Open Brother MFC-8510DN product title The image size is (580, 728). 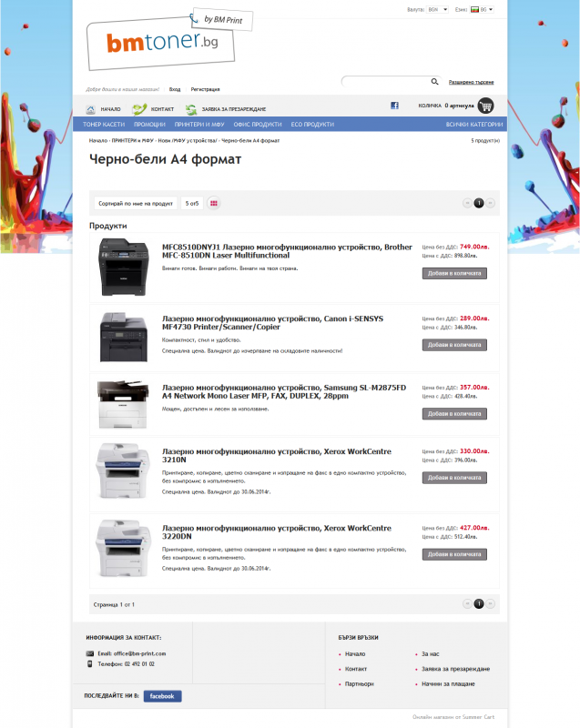pos(287,251)
